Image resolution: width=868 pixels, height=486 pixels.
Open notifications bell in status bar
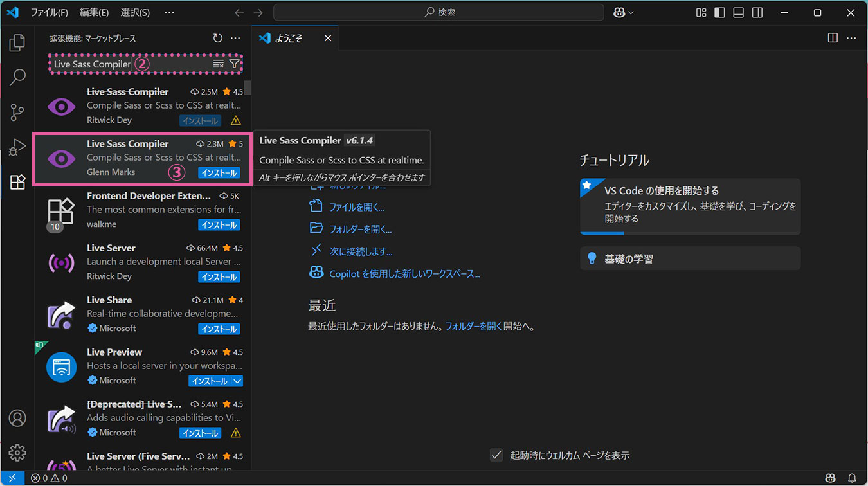tap(852, 478)
